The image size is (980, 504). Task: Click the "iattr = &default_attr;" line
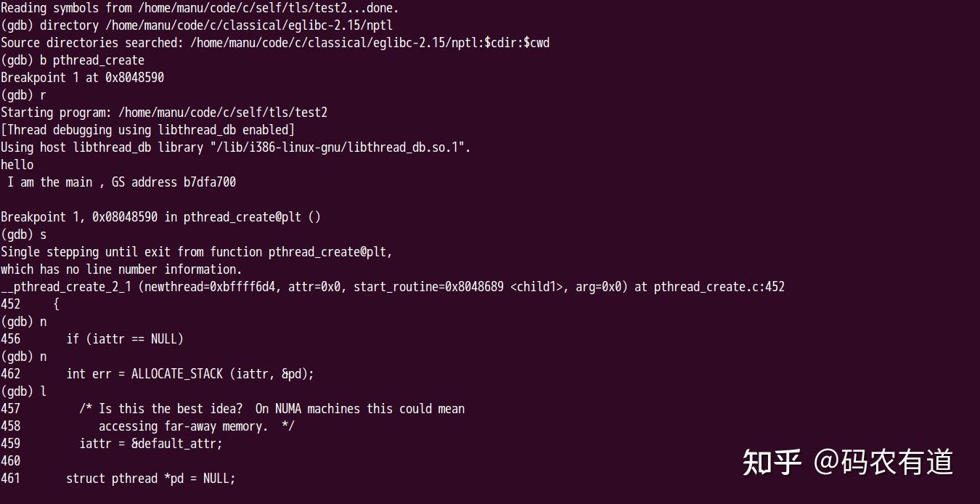click(151, 444)
